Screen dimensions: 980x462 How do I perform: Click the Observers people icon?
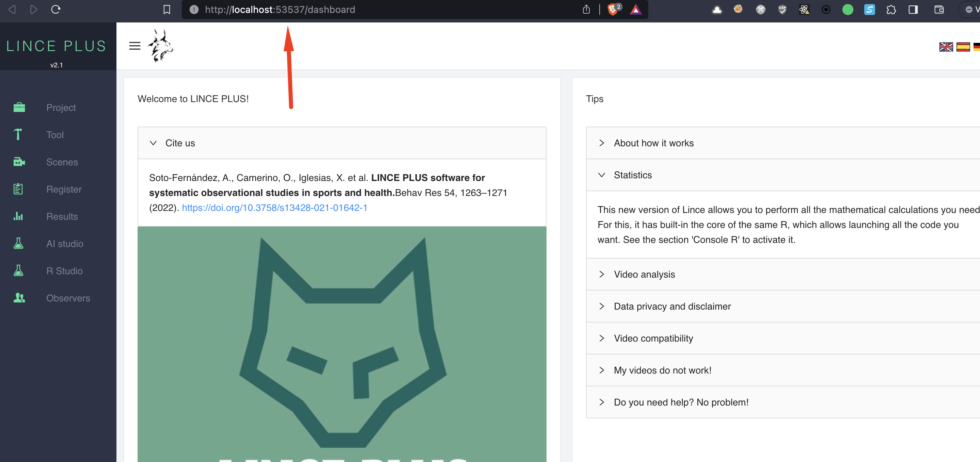point(19,298)
